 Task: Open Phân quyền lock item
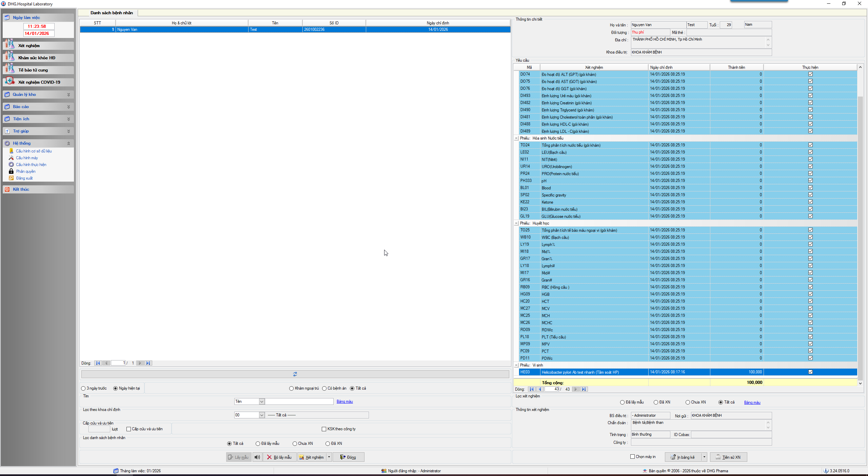tap(25, 171)
